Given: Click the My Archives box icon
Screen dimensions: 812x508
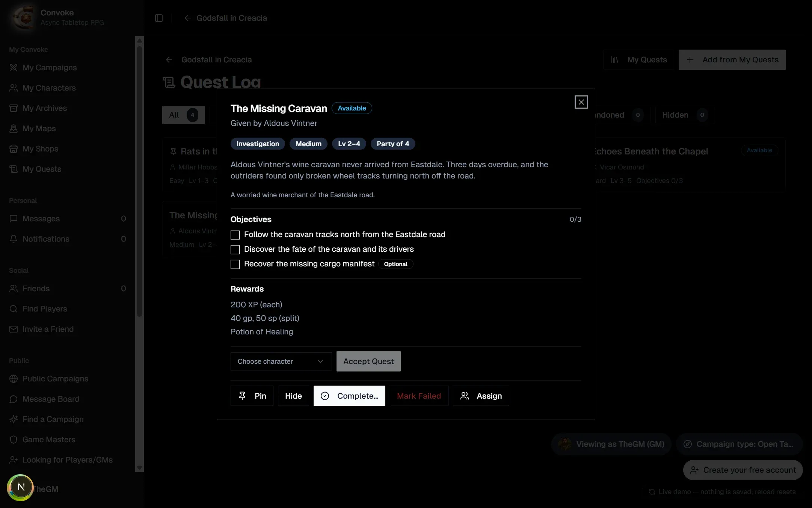Looking at the screenshot, I should click(14, 108).
